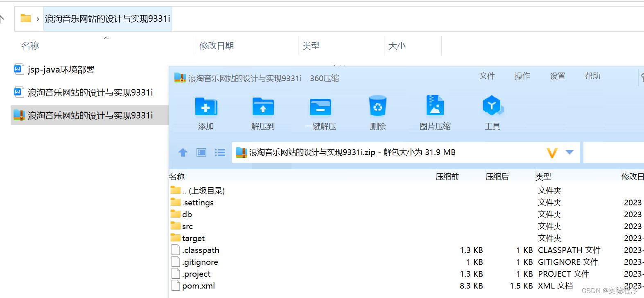Open the 设置 menu in 360压缩
The height and width of the screenshot is (298, 644).
[558, 76]
